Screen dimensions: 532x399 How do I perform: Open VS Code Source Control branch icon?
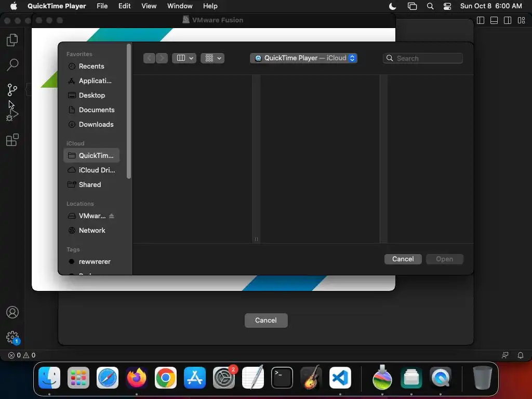12,89
